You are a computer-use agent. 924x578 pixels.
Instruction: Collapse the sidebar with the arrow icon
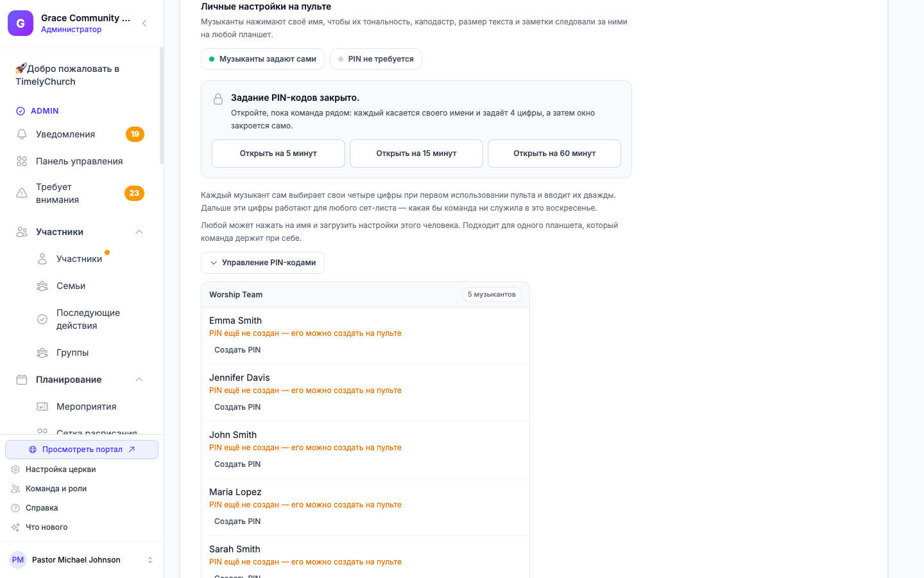pos(144,23)
